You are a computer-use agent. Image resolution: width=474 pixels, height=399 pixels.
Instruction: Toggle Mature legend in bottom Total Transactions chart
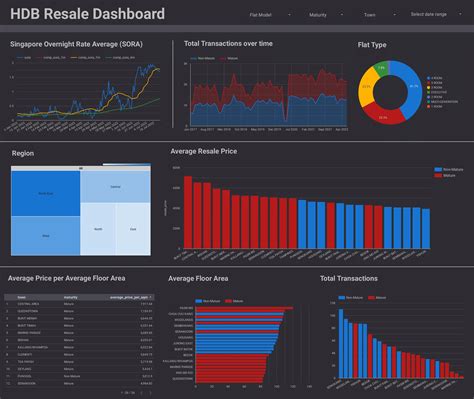tap(377, 298)
